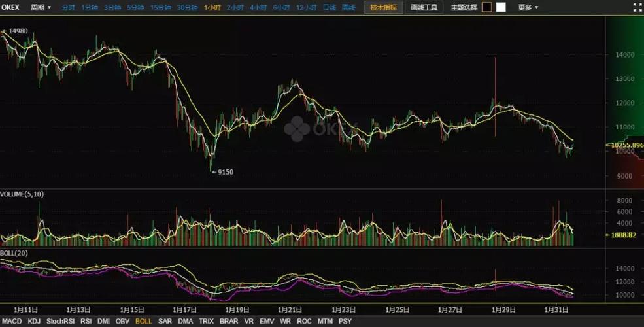Click the 10255.896 current price label
Screen dimensions: 644x327
pos(625,145)
